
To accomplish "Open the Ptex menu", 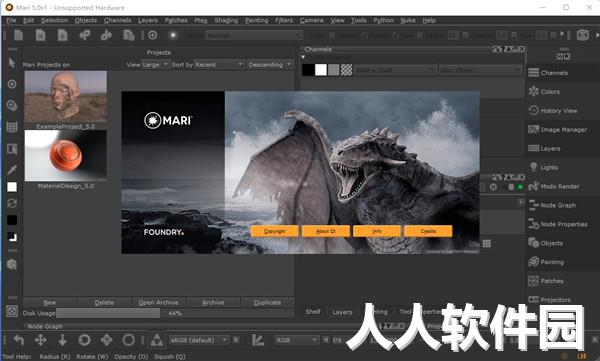I will [201, 20].
